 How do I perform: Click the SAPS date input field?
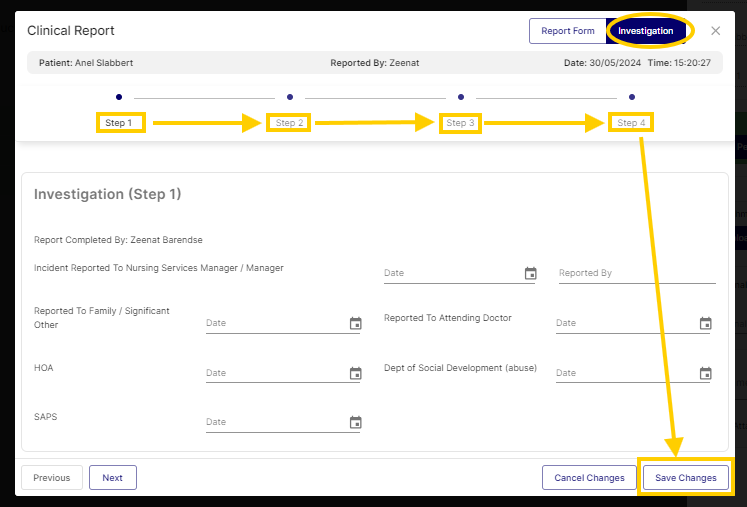point(274,422)
